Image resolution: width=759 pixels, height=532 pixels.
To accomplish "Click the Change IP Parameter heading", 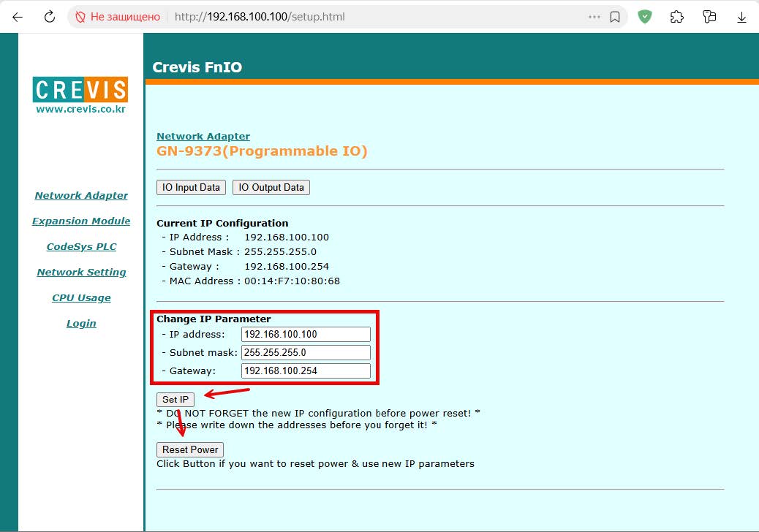I will tap(214, 319).
